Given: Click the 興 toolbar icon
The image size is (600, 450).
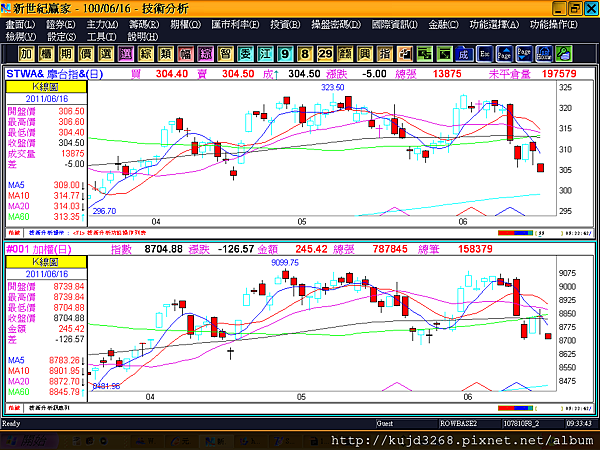Looking at the screenshot, I should 365,54.
